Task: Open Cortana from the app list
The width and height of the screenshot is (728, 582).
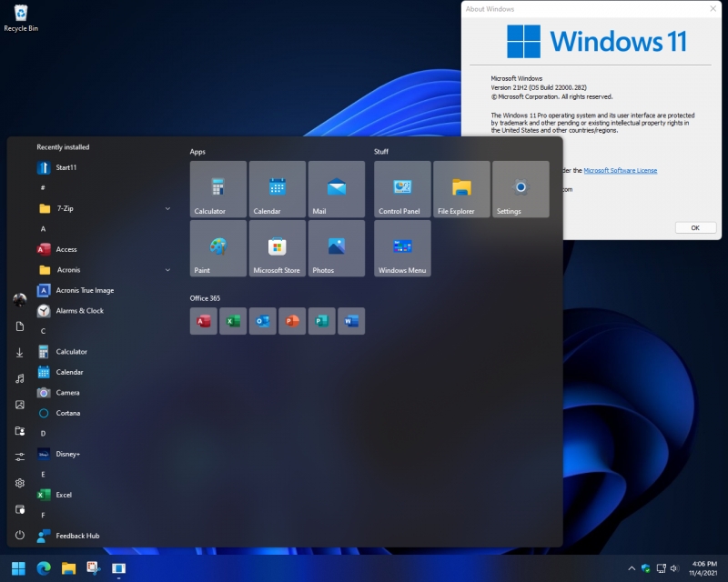Action: 104,413
